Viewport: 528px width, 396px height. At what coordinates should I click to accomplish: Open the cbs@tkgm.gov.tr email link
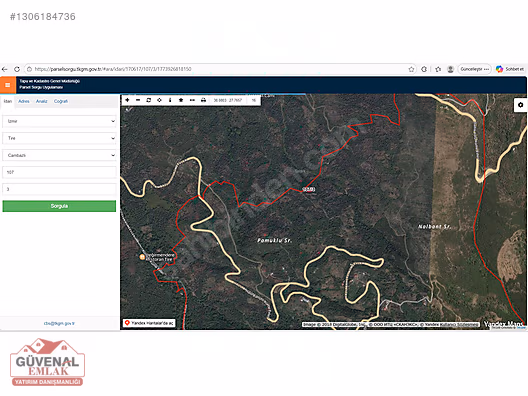coord(59,323)
